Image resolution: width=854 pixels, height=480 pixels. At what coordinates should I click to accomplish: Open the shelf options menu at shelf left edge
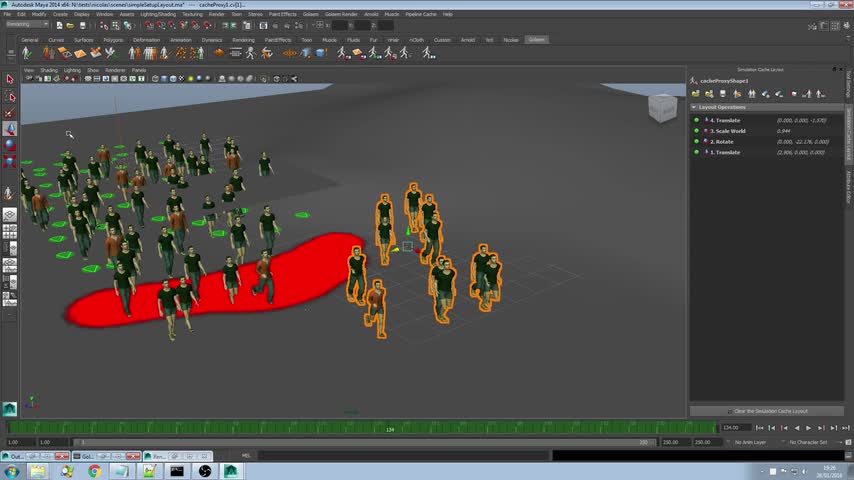[10, 53]
